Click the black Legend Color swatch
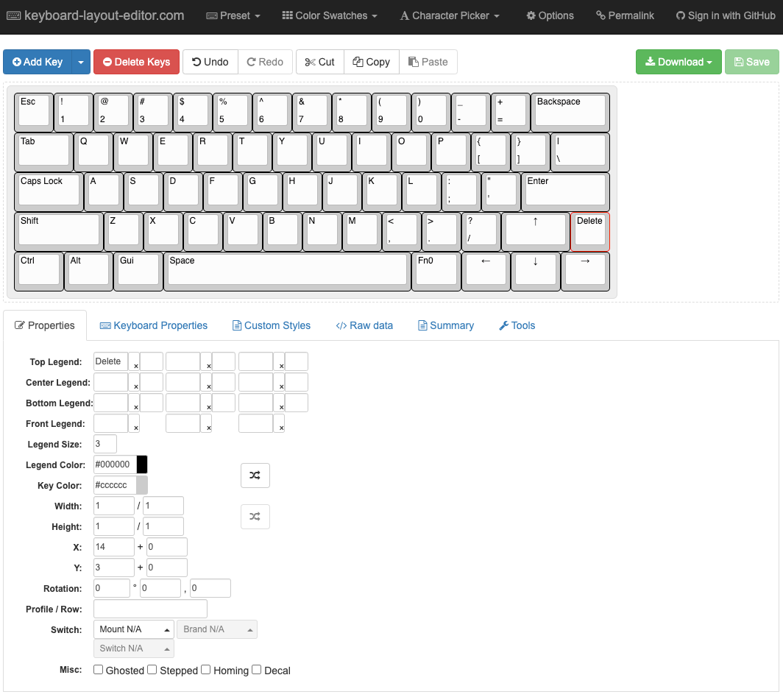The image size is (783, 700). pos(142,464)
